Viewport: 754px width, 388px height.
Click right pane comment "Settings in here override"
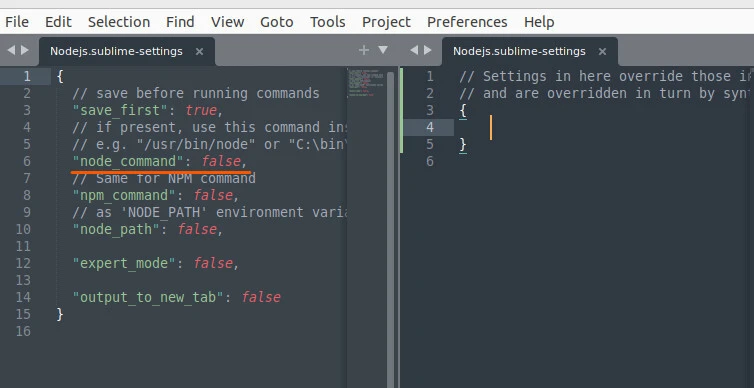[606, 76]
